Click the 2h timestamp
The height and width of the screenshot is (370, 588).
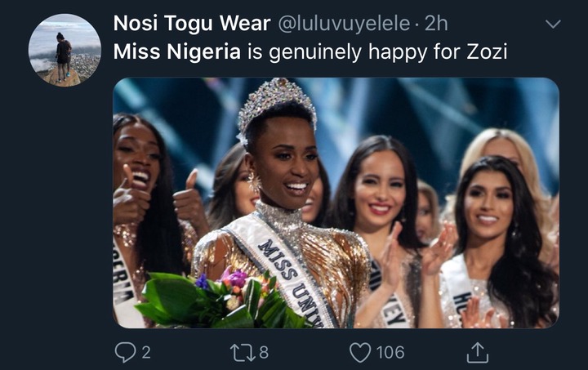click(x=436, y=24)
